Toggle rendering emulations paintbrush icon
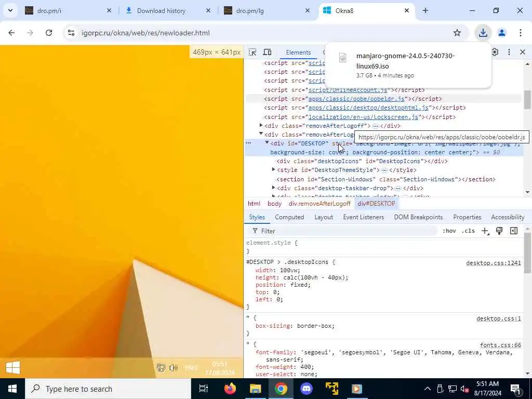Screen dimensions: 532x399 (499, 231)
